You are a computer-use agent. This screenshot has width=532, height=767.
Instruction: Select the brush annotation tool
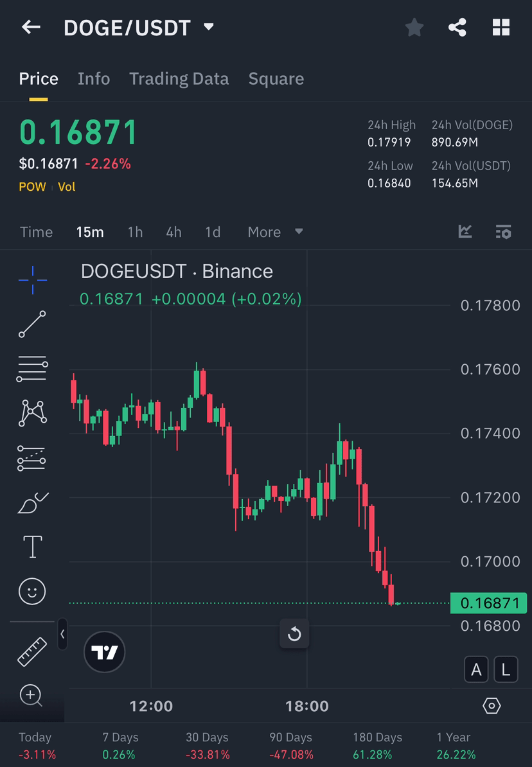click(31, 502)
